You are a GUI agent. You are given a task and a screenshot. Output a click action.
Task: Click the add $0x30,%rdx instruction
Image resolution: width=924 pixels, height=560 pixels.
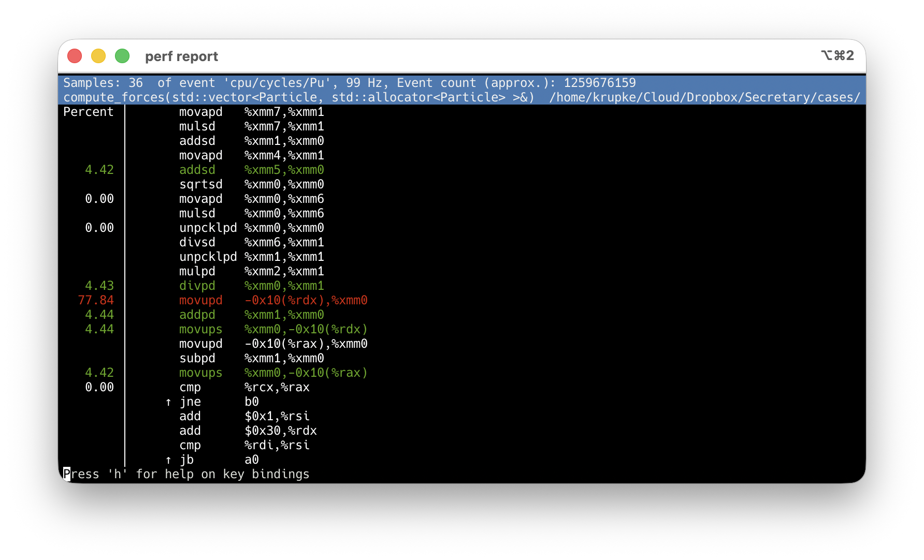coord(248,431)
